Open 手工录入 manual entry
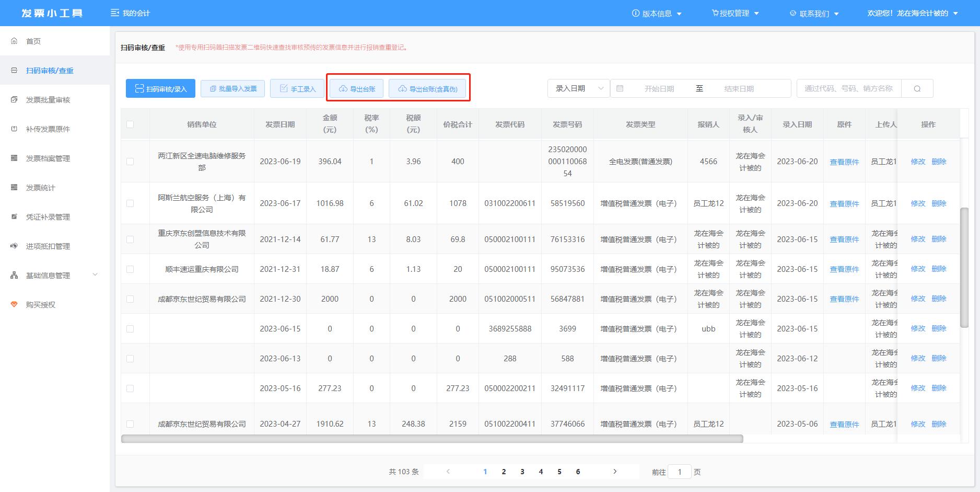980x492 pixels. coord(297,88)
